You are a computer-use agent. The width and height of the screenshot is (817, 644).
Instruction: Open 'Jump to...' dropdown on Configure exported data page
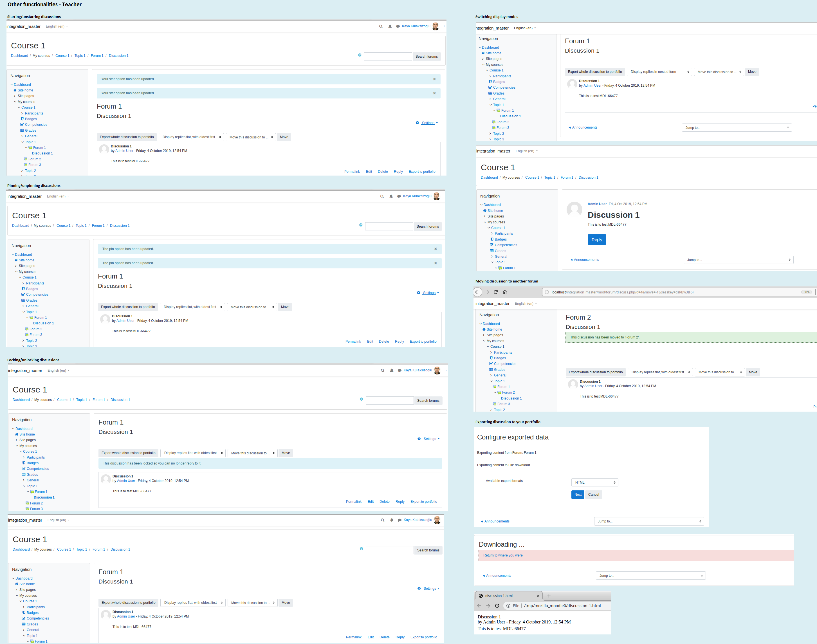click(x=649, y=521)
